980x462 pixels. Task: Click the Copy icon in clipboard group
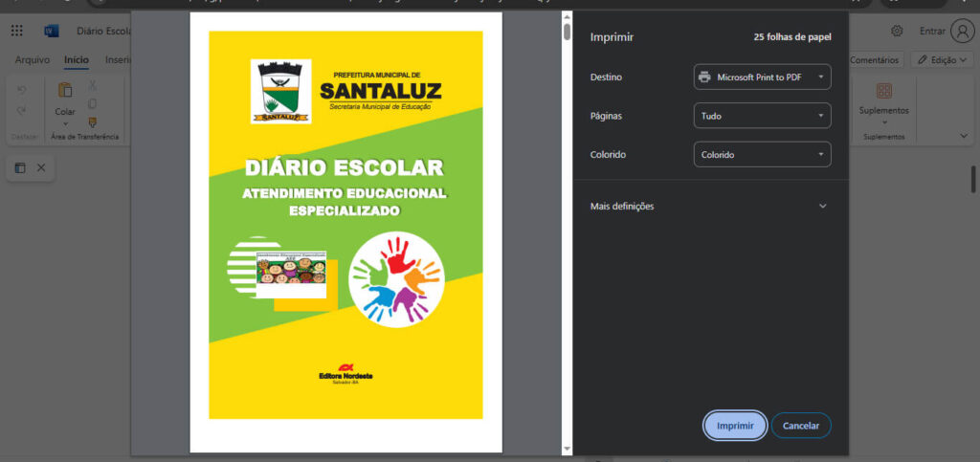pyautogui.click(x=93, y=103)
